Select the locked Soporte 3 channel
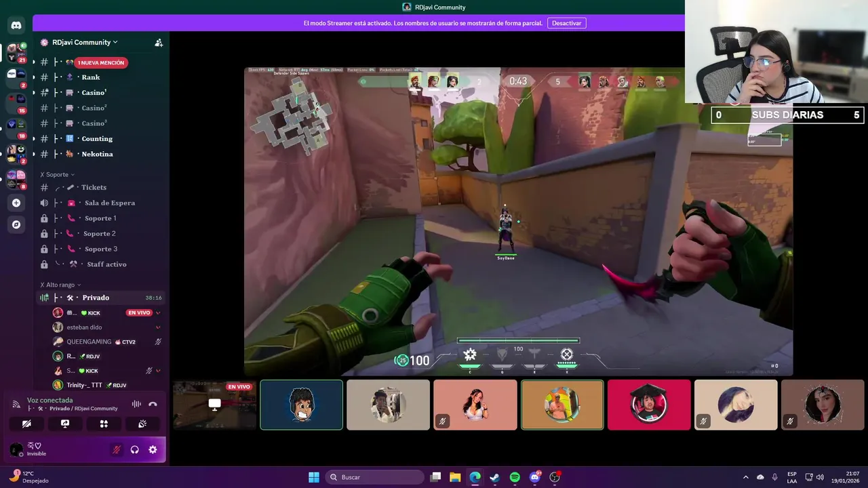The height and width of the screenshot is (488, 868). (102, 249)
